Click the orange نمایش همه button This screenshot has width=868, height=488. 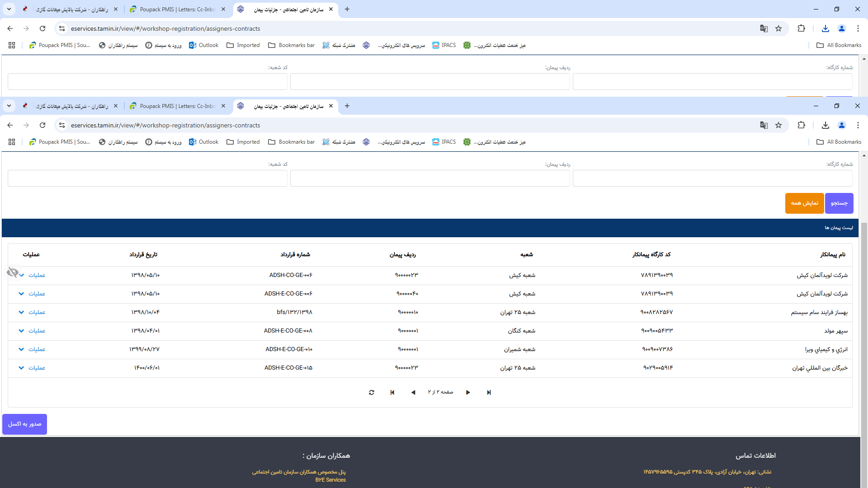tap(804, 203)
